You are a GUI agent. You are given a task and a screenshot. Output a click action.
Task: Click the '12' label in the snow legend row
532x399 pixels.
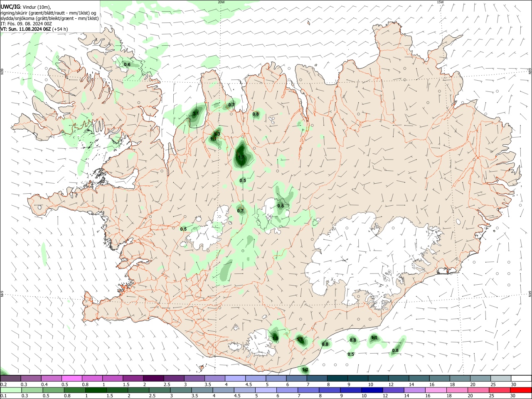coord(391,384)
